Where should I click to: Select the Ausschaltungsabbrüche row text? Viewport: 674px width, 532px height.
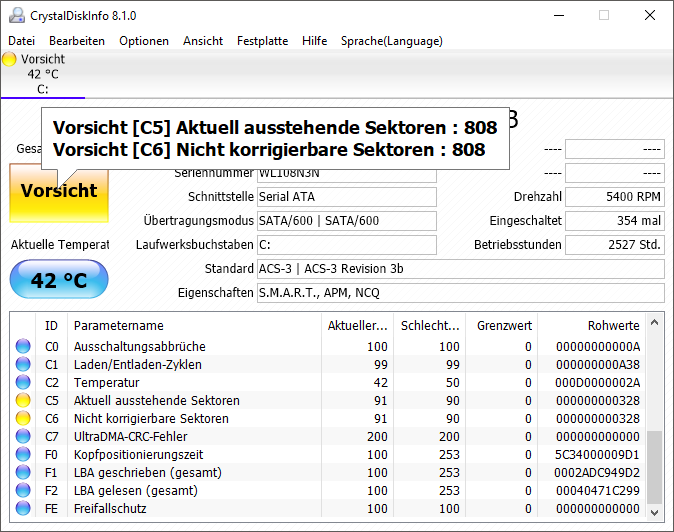(x=140, y=346)
